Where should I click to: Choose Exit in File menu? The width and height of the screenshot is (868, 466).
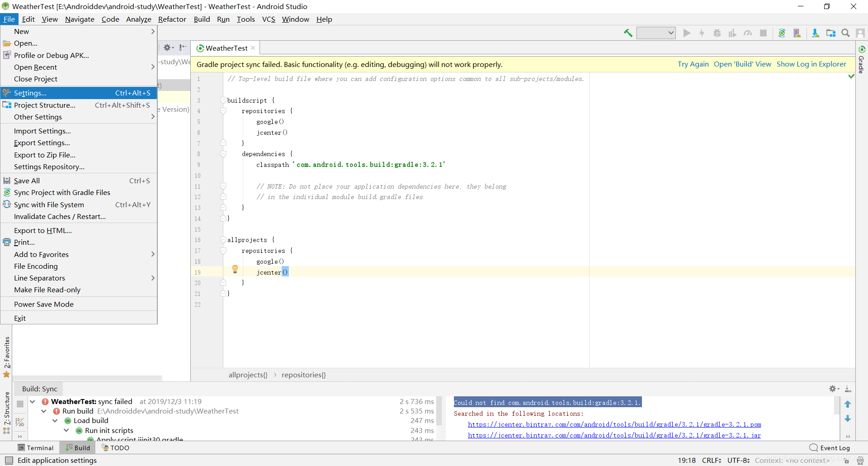[x=79, y=318]
